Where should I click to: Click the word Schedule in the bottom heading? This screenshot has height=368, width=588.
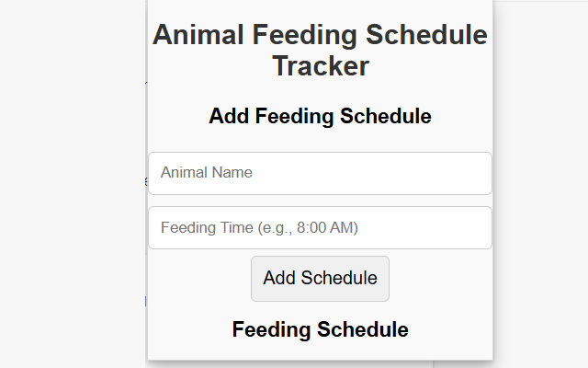click(363, 329)
